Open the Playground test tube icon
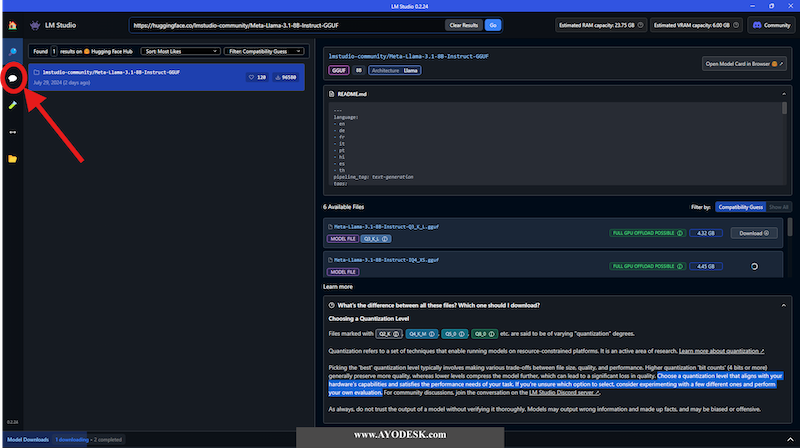This screenshot has height=448, width=800. click(x=13, y=105)
